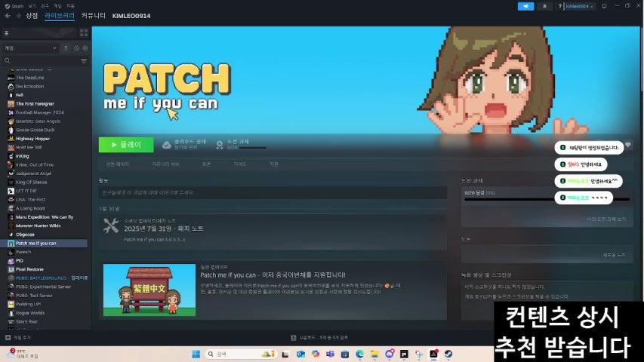644x362 pixels.
Task: Click the wrench patch notes icon
Action: pyautogui.click(x=111, y=226)
